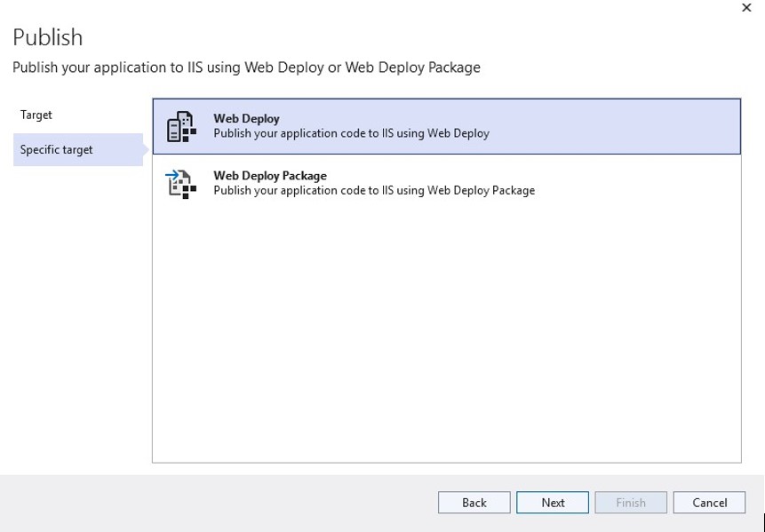Proceed with the Next button
The width and height of the screenshot is (765, 532).
553,503
